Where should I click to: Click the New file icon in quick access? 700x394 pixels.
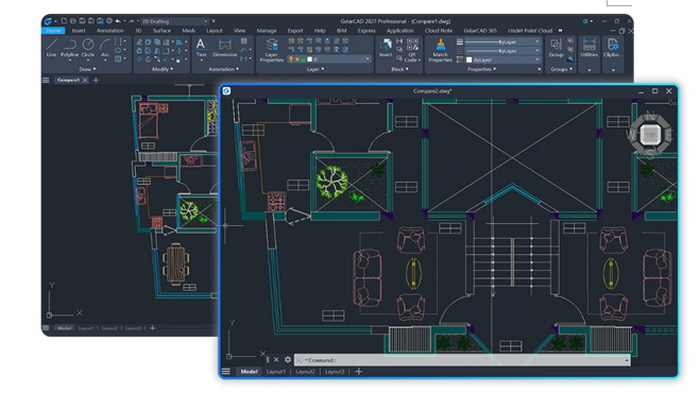pyautogui.click(x=64, y=21)
